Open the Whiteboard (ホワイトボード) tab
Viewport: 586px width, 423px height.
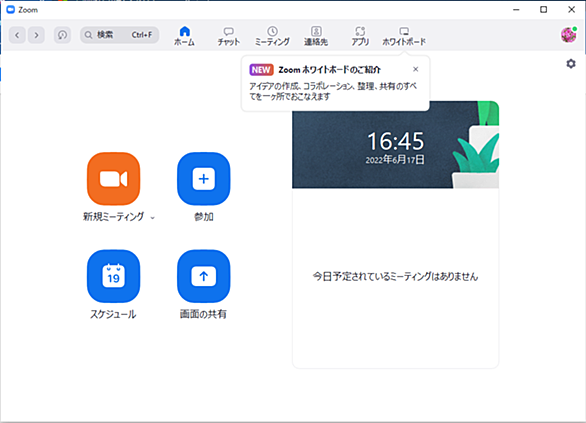click(404, 36)
